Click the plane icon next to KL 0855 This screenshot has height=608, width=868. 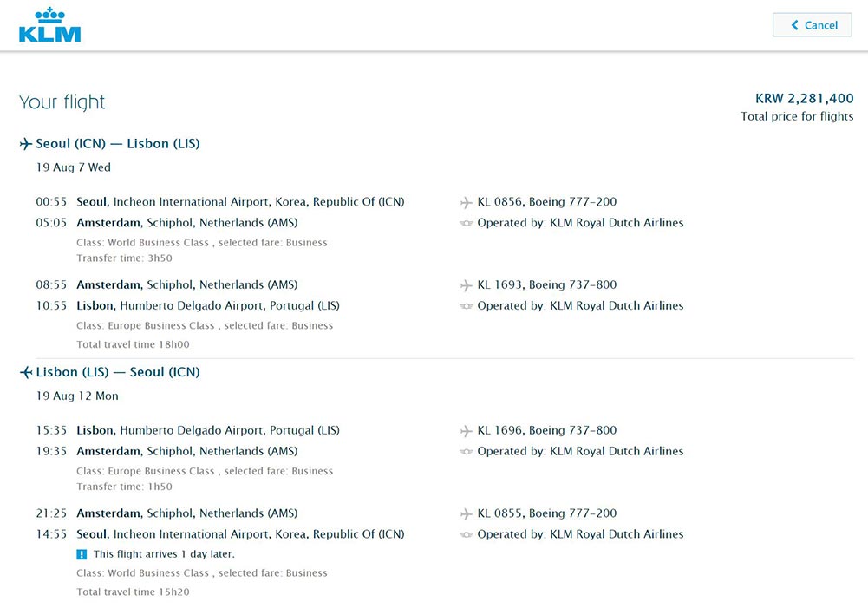point(467,514)
